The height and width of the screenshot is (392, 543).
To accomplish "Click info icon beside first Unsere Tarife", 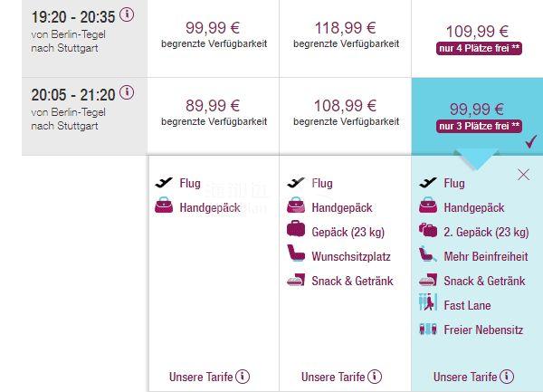I will tap(243, 377).
